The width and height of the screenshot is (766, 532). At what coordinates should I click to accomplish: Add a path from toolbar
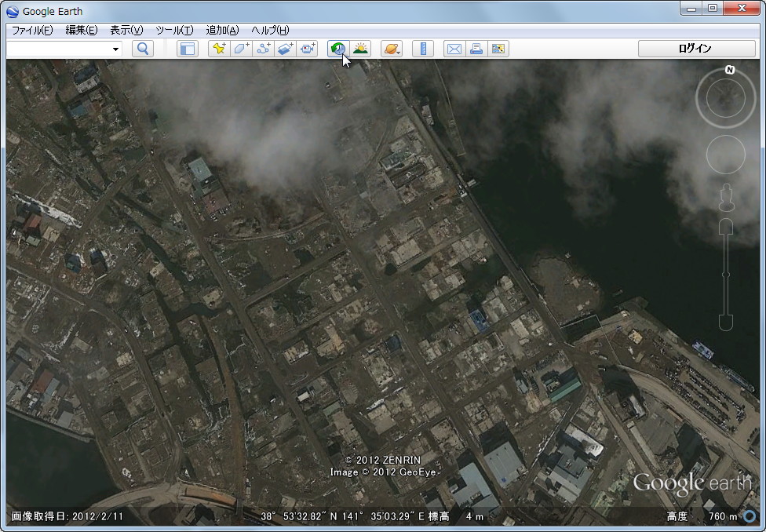pos(264,49)
